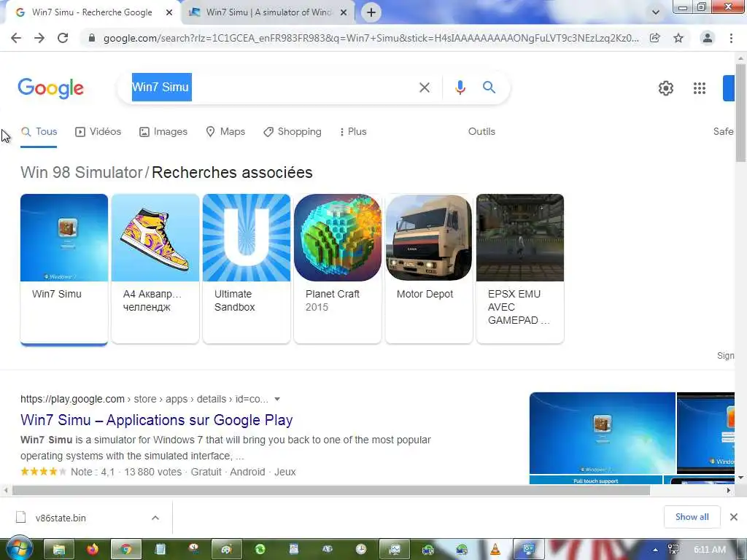Switch to Images results

click(x=163, y=131)
